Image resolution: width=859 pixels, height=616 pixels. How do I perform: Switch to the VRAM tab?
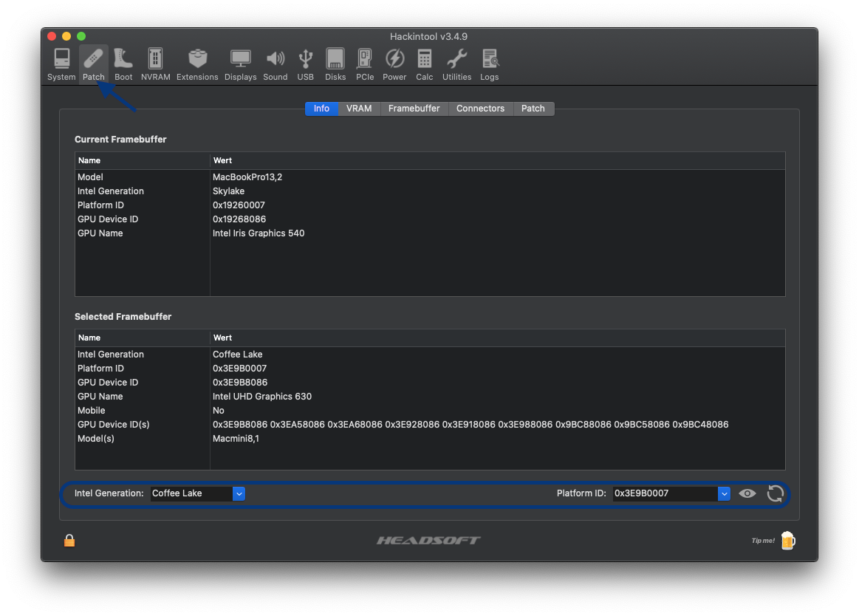(359, 109)
